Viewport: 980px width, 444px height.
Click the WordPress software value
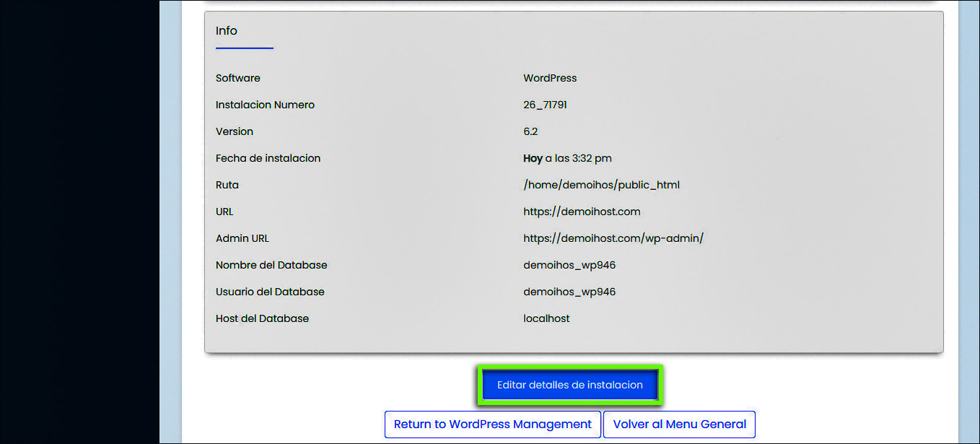pyautogui.click(x=550, y=78)
